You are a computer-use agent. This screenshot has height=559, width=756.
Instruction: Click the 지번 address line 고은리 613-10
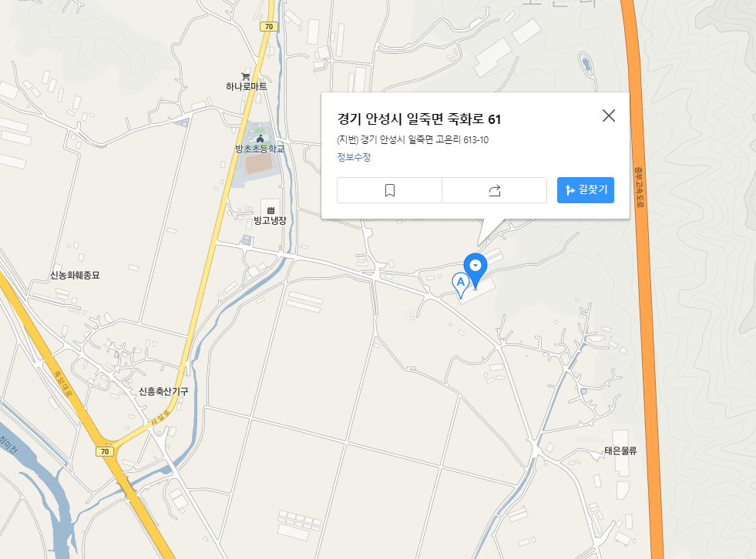point(413,140)
